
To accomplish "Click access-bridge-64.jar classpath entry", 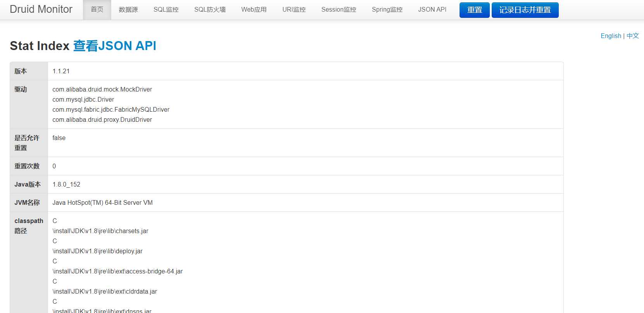I will pos(118,271).
